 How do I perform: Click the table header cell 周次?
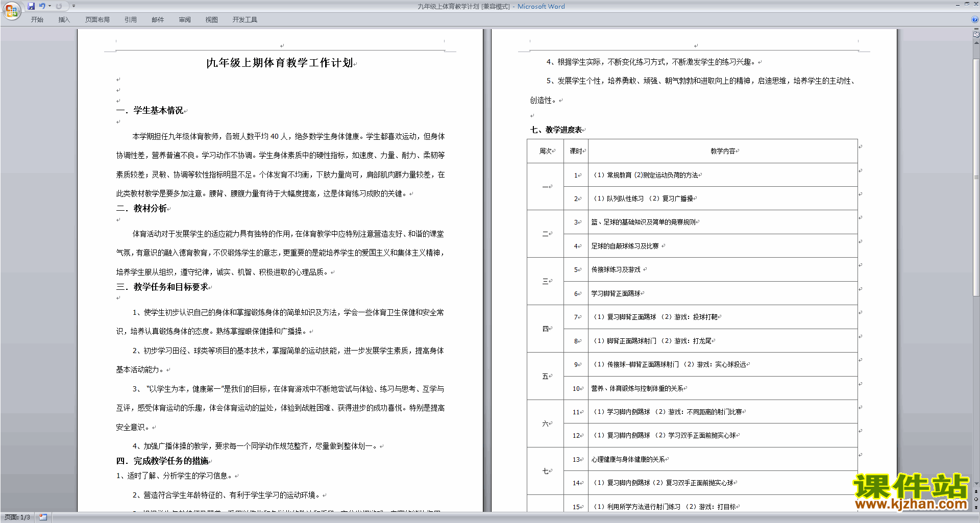coord(546,151)
